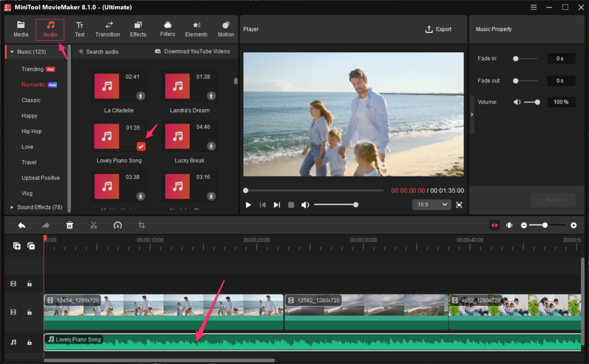Click the undo arrow in timeline toolbar
Screen dimensions: 589x364
tap(22, 225)
